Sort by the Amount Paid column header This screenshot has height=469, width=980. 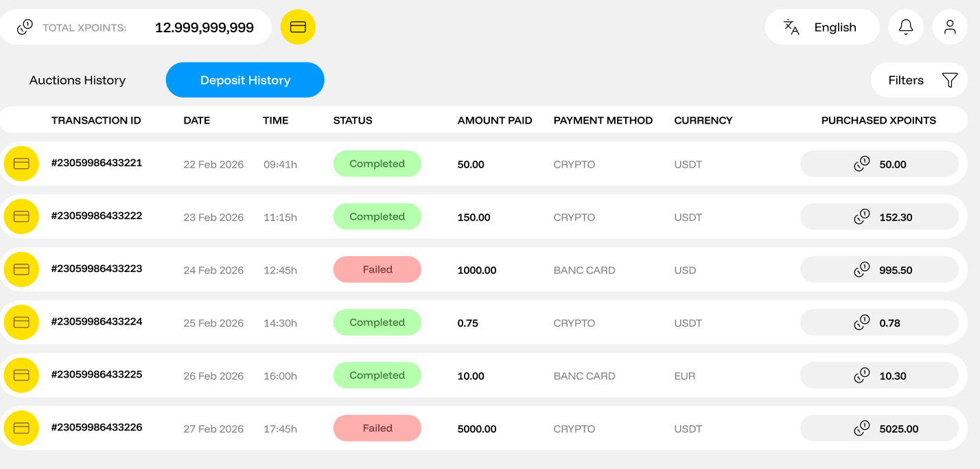[495, 120]
